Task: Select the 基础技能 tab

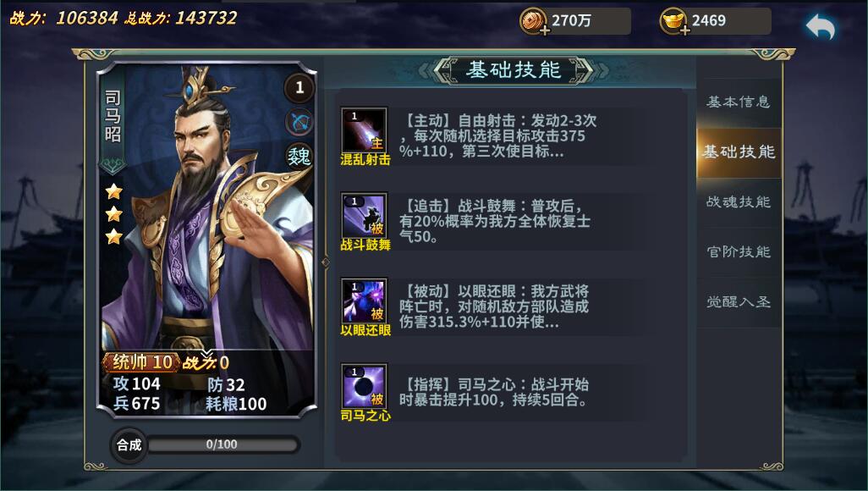Action: pos(739,152)
